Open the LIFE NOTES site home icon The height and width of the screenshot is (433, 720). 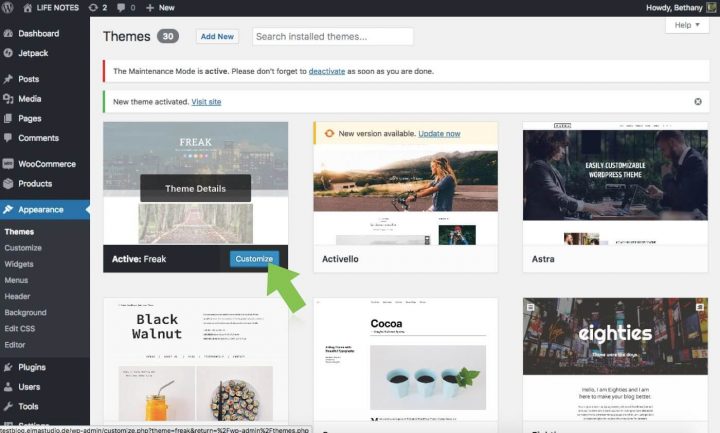tap(28, 8)
